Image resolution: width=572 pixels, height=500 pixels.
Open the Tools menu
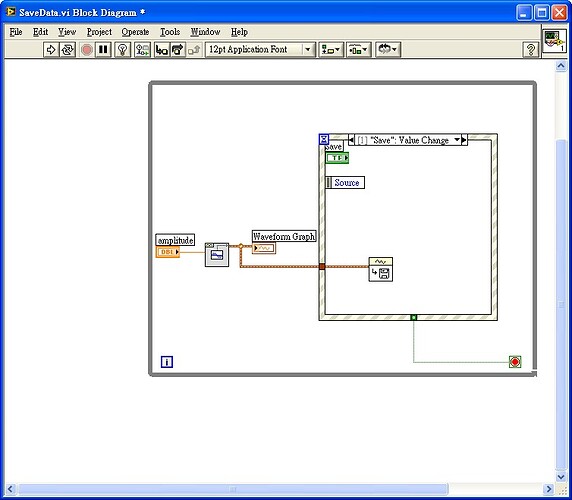(170, 32)
